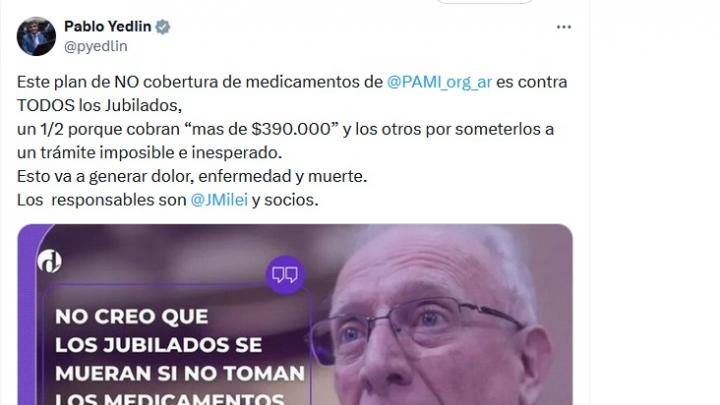Click the 'Los responsables son' text
Viewport: 720px width, 405px height.
(x=101, y=200)
